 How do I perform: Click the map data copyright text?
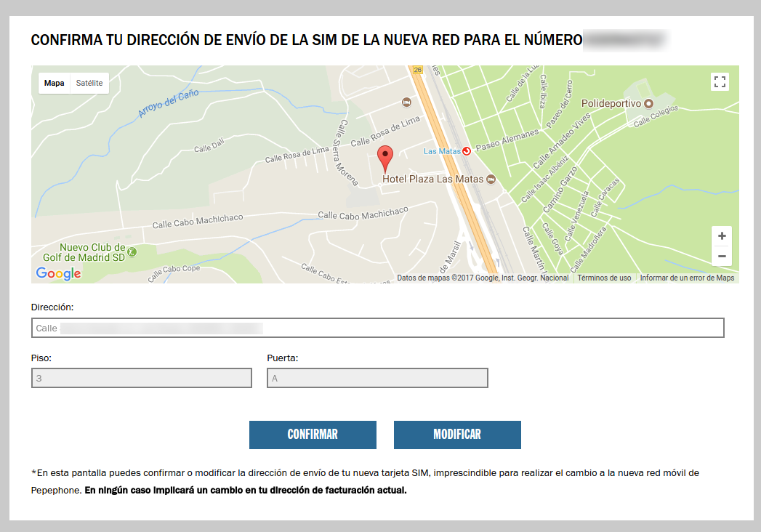coord(483,278)
